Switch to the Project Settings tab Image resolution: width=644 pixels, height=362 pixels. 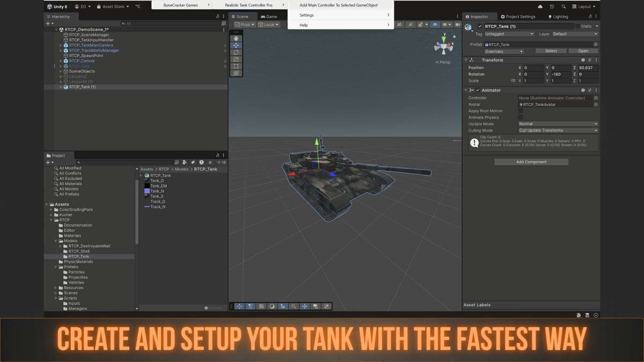click(x=518, y=17)
